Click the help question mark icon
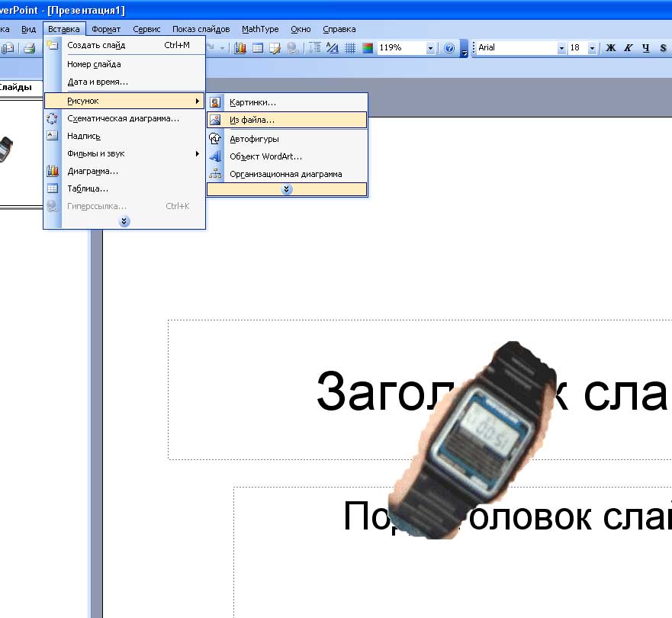The height and width of the screenshot is (618, 672). coord(449,48)
